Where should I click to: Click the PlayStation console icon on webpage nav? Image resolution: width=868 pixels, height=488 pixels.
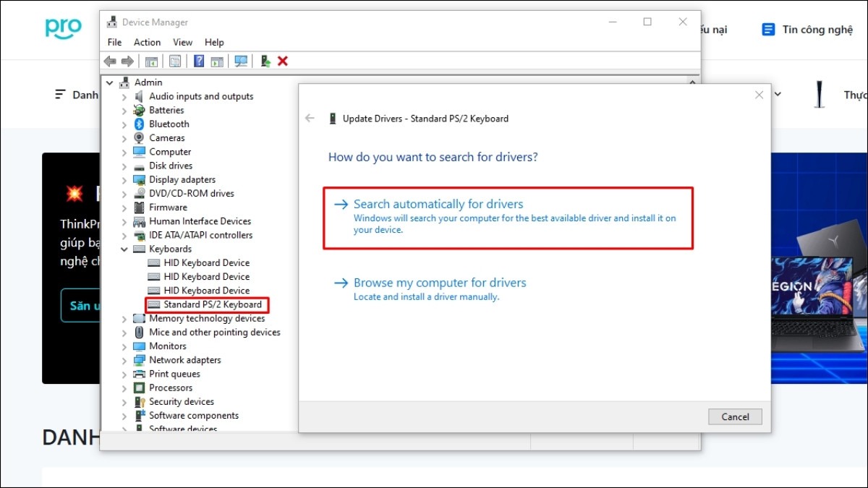point(819,95)
